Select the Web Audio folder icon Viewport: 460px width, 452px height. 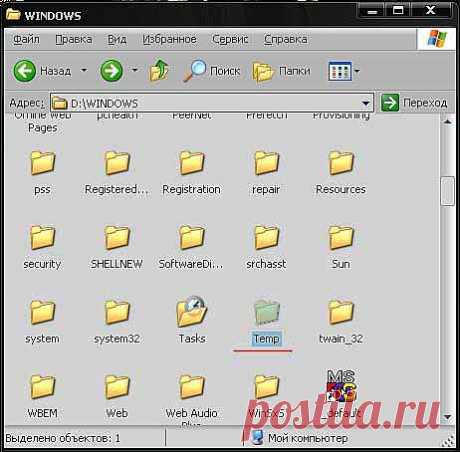click(x=192, y=387)
